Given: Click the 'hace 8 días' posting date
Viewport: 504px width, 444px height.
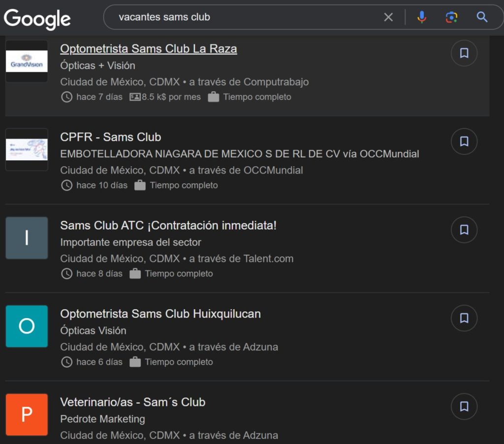Looking at the screenshot, I should [99, 273].
